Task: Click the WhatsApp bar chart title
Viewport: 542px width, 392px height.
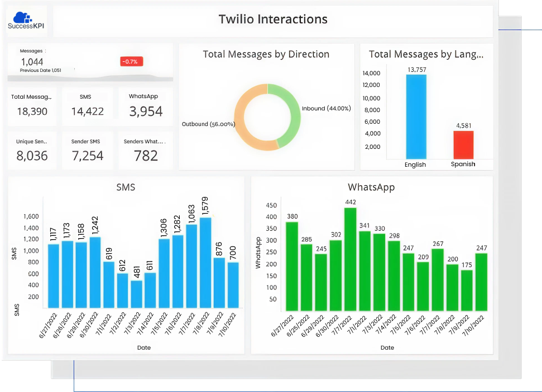Action: coord(371,187)
